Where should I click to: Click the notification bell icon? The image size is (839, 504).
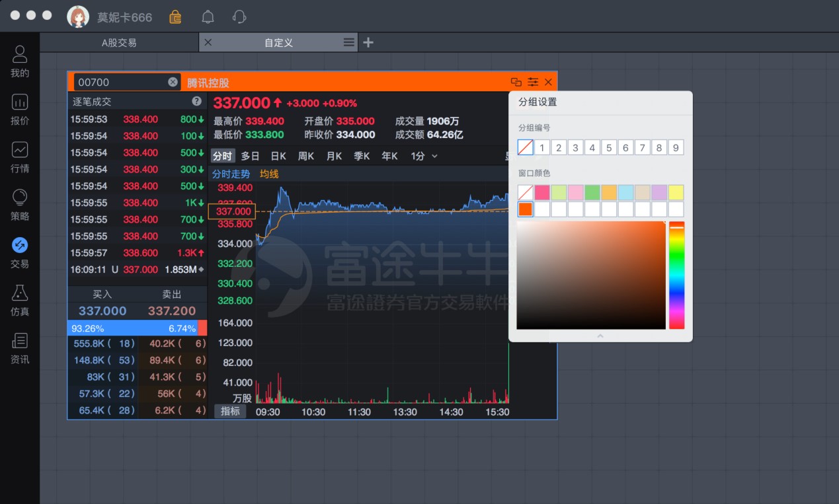(208, 17)
